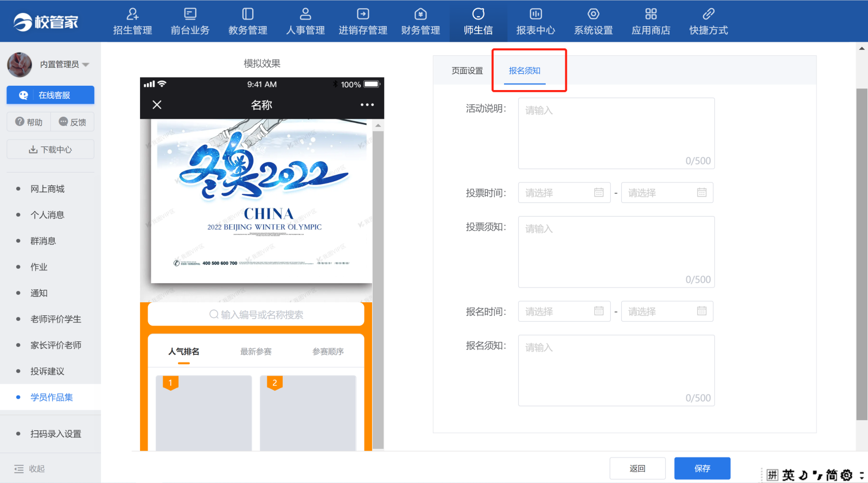Select 最新参赛 tab in preview
Viewport: 868px width, 483px height.
tap(256, 352)
